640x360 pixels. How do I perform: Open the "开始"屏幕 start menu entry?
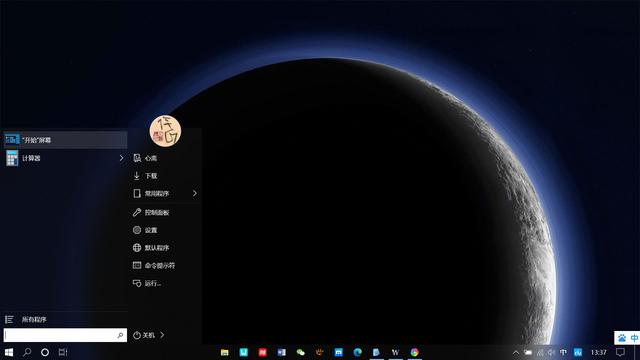(65, 140)
